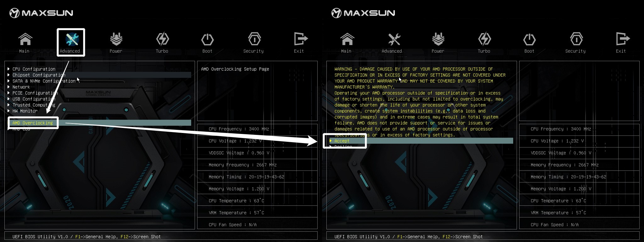Expand USB Configuration submenu arrow
The image size is (644, 242).
pyautogui.click(x=8, y=99)
